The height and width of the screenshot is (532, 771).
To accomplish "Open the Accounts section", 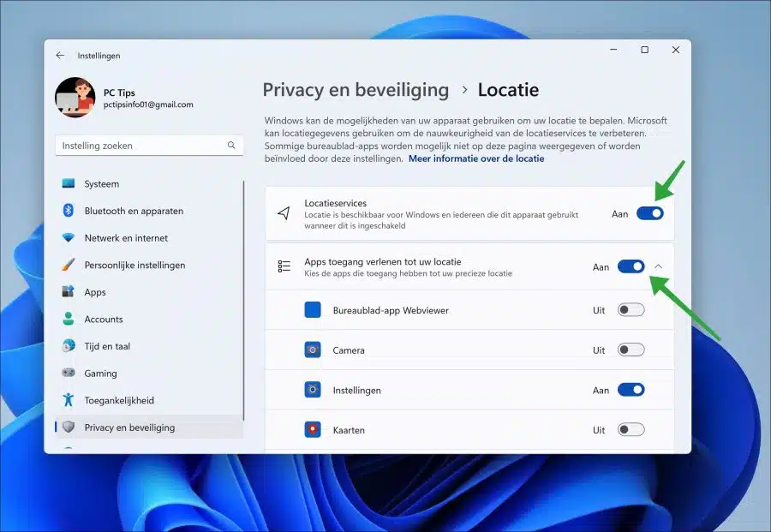I will 149,319.
